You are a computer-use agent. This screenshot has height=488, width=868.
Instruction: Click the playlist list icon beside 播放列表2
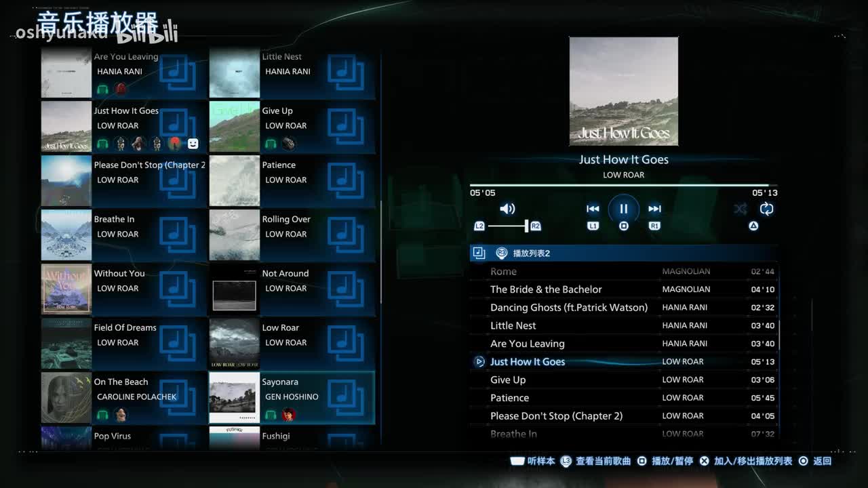tap(479, 253)
